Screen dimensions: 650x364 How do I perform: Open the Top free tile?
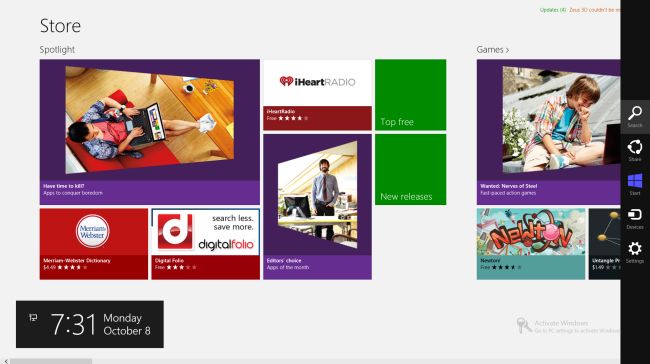point(410,95)
